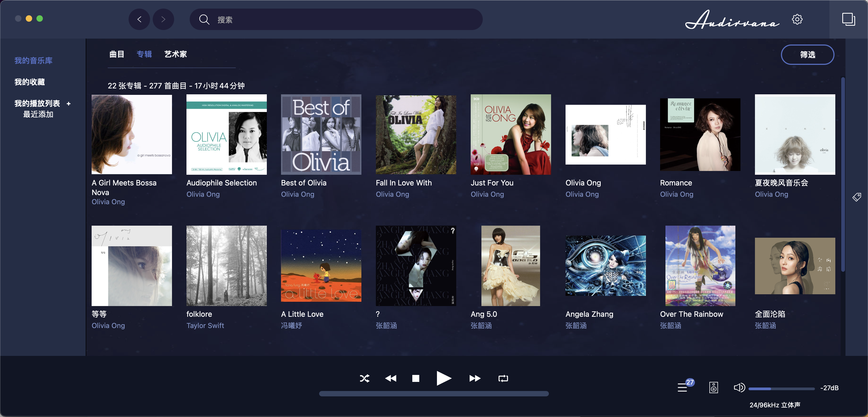Screen dimensions: 868x417
Task: Add a new playlist with plus
Action: [69, 104]
